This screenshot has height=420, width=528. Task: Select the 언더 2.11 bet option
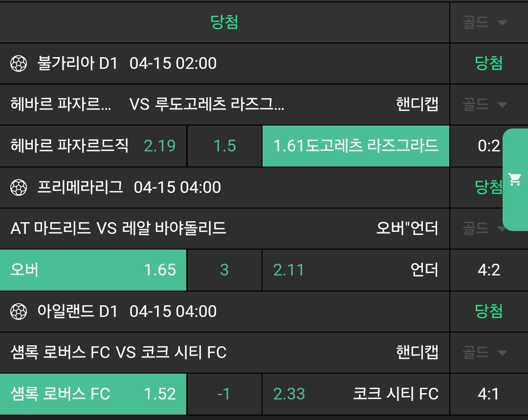click(355, 270)
